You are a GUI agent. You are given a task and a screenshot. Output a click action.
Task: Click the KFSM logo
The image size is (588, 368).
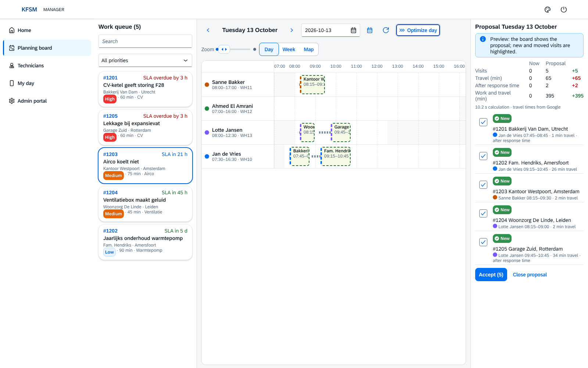point(29,10)
